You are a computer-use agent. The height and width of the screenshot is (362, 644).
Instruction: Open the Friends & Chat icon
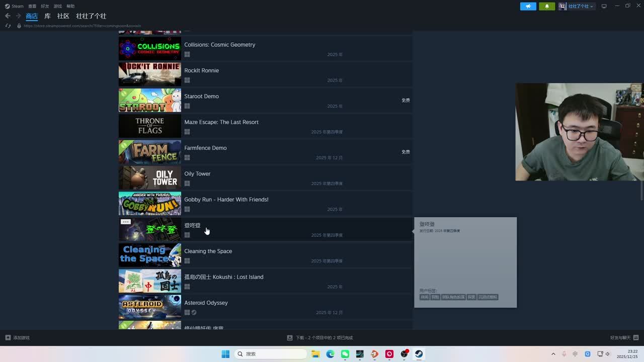point(636,337)
